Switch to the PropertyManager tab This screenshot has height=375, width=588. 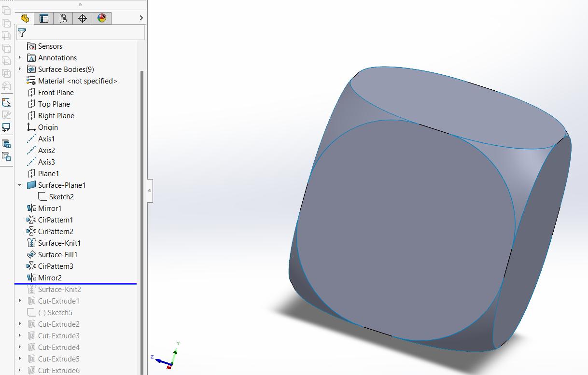click(x=44, y=18)
